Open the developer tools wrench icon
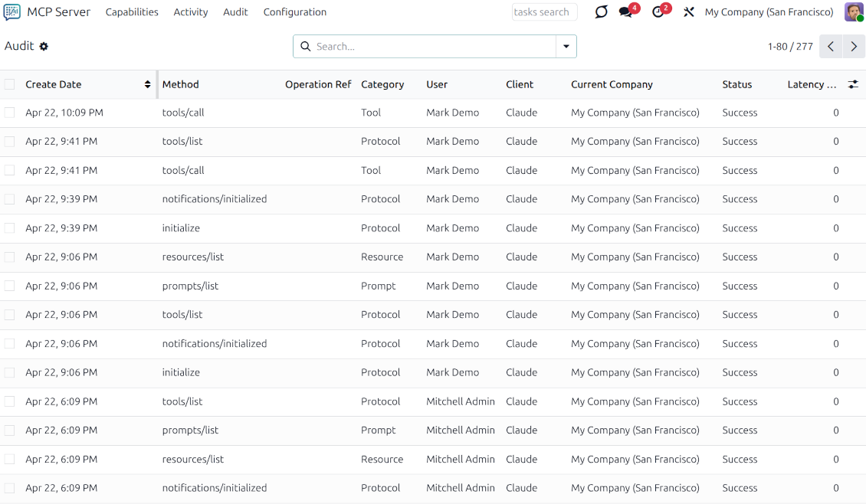This screenshot has height=504, width=866. [688, 12]
